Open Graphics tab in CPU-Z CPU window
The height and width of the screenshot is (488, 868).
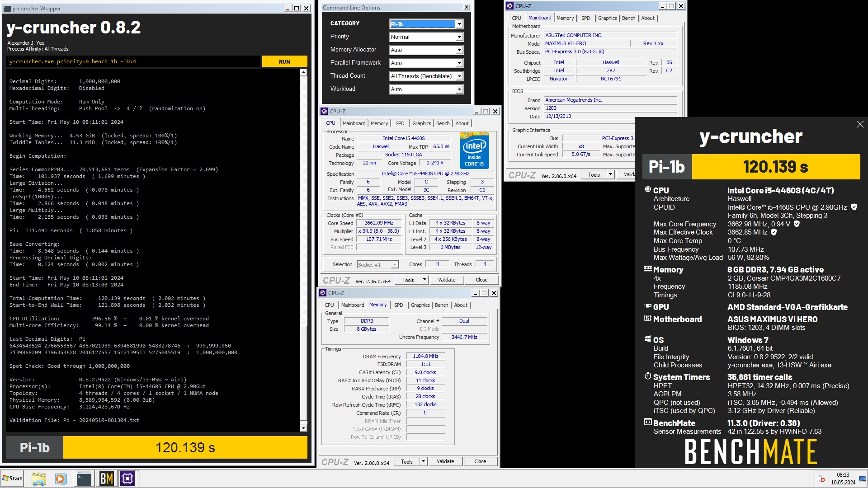click(x=422, y=123)
